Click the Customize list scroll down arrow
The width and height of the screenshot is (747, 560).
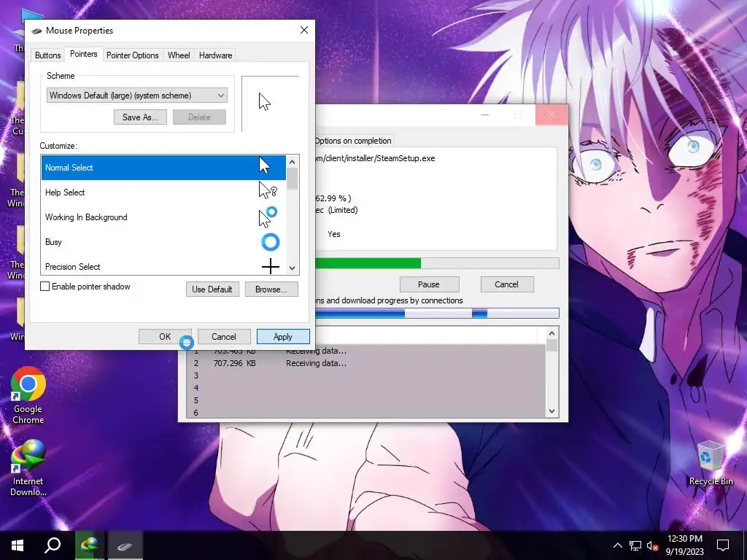point(292,268)
